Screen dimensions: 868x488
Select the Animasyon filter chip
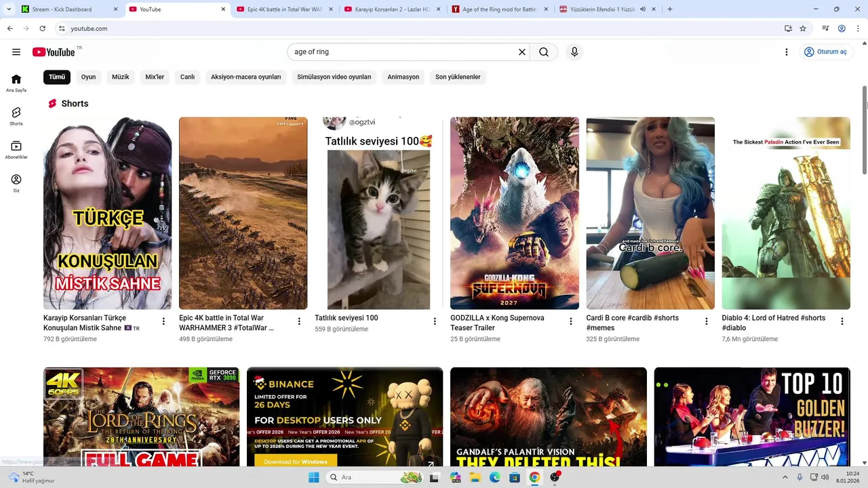click(403, 77)
